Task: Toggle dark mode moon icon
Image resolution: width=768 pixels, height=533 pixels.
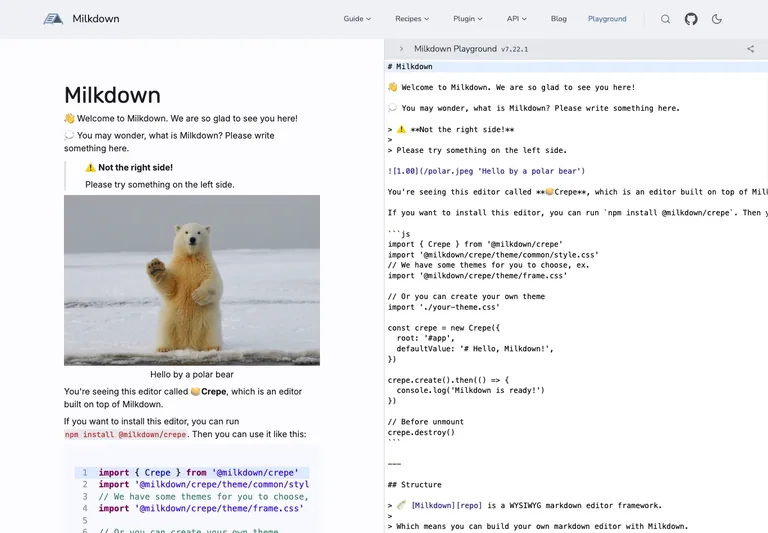Action: (717, 19)
